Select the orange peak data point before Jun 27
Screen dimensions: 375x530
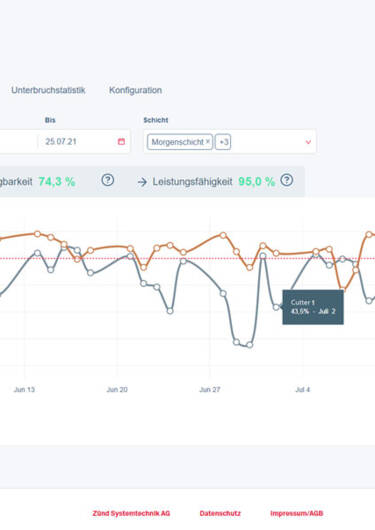tap(223, 235)
